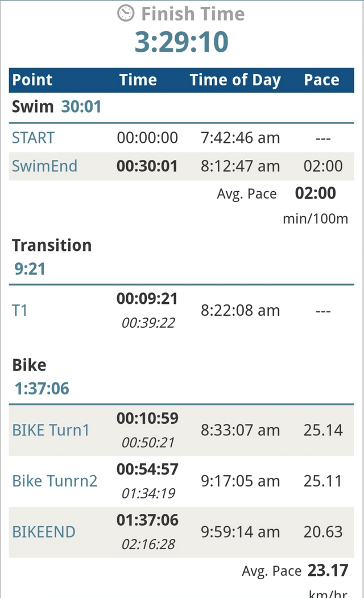Image resolution: width=364 pixels, height=598 pixels.
Task: Select the Bike section heading
Action: 30,365
